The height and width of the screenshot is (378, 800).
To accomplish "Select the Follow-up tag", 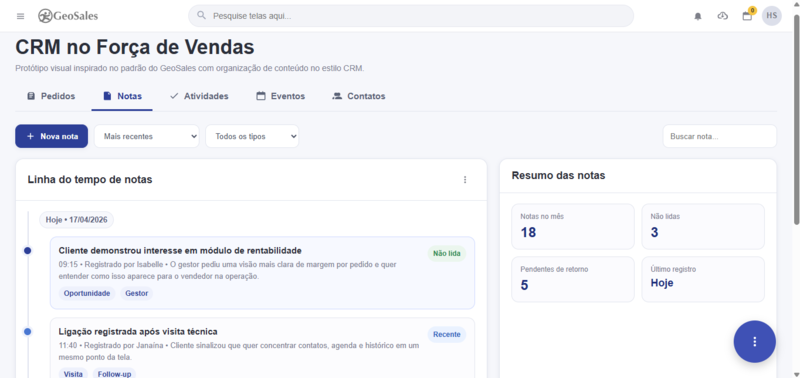I will point(114,374).
